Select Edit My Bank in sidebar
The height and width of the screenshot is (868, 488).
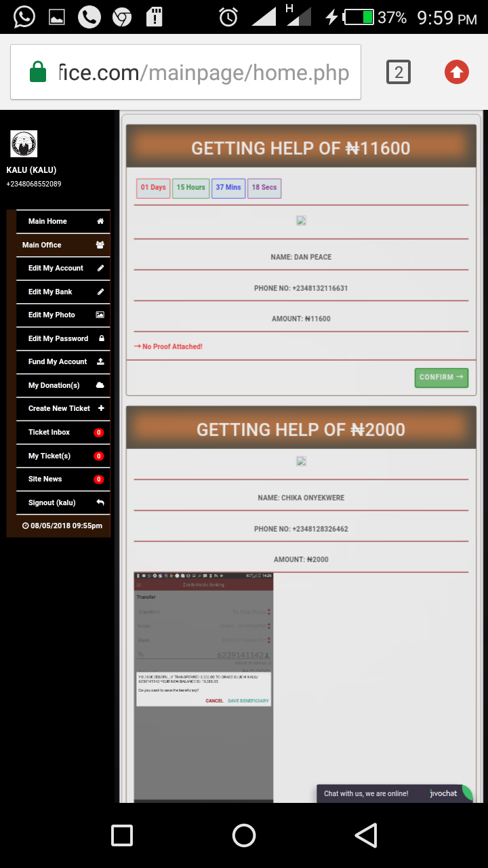coord(63,292)
